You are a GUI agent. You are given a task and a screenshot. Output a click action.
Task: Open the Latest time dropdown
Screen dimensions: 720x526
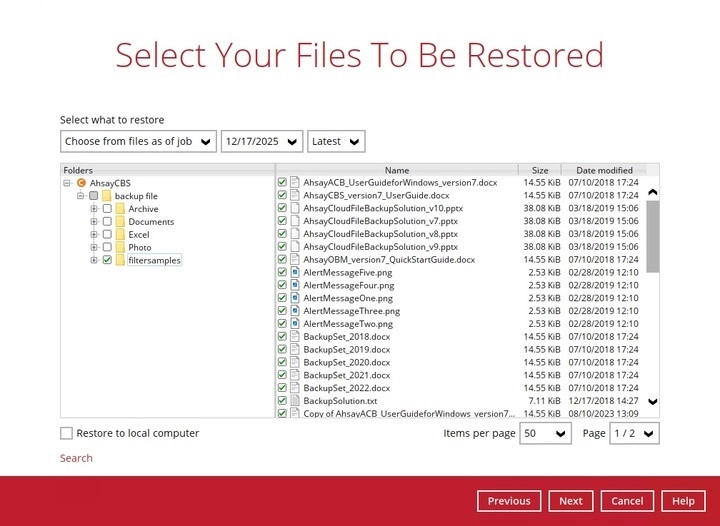[x=336, y=141]
